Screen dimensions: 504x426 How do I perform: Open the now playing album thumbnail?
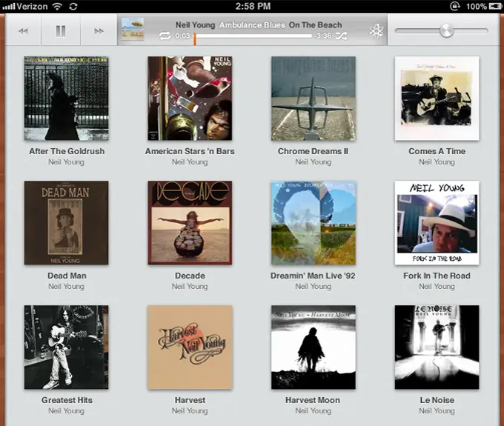pos(133,29)
